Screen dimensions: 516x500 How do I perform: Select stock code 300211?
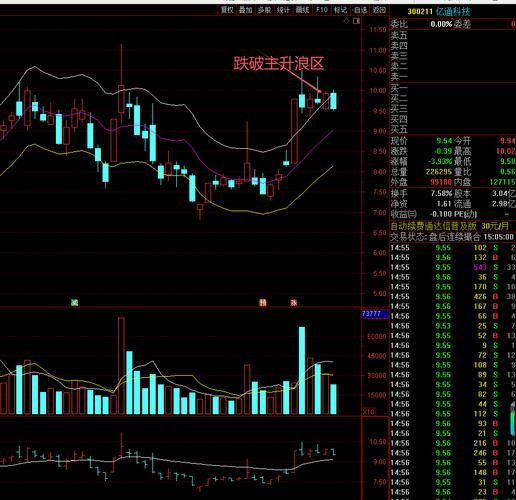click(420, 12)
